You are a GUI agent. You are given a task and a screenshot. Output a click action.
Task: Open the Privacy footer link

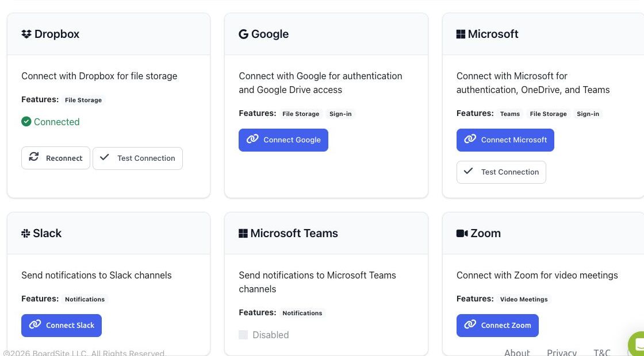pos(562,353)
